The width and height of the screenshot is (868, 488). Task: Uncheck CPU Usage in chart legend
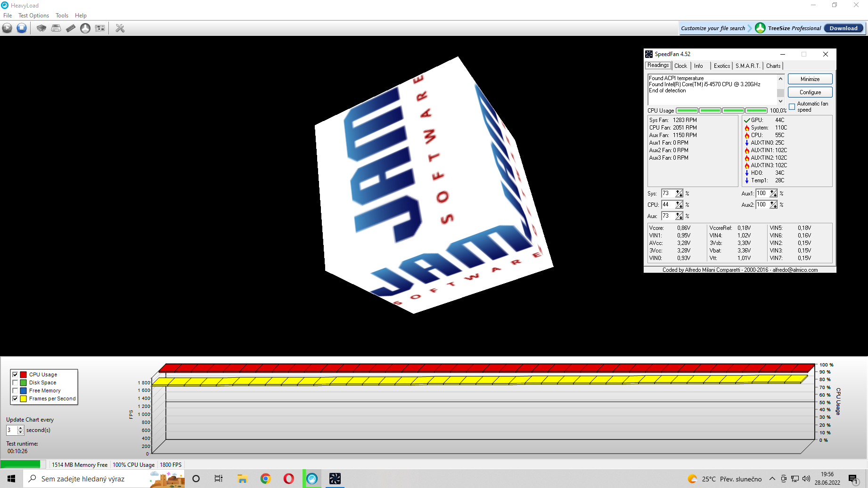coord(15,375)
